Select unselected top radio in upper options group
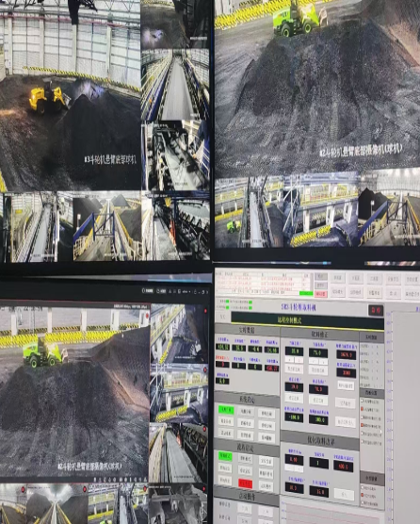420x524 pixels. [363, 401]
